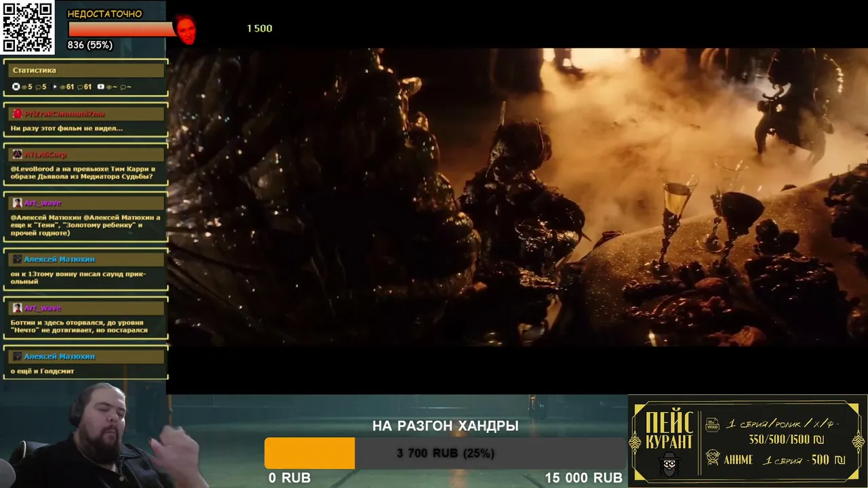
Task: Click the play-arrow platform logo in Статистика
Action: 55,87
